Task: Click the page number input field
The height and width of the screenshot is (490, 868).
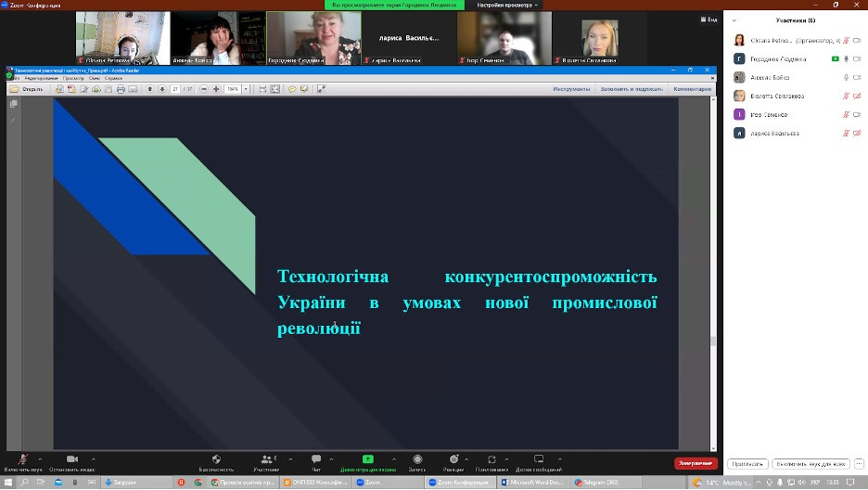Action: [x=175, y=88]
